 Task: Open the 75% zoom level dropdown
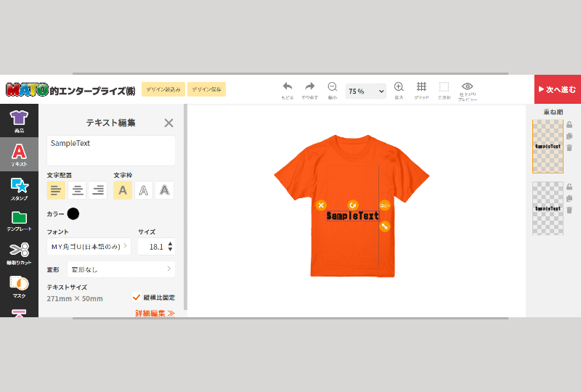[x=365, y=91]
